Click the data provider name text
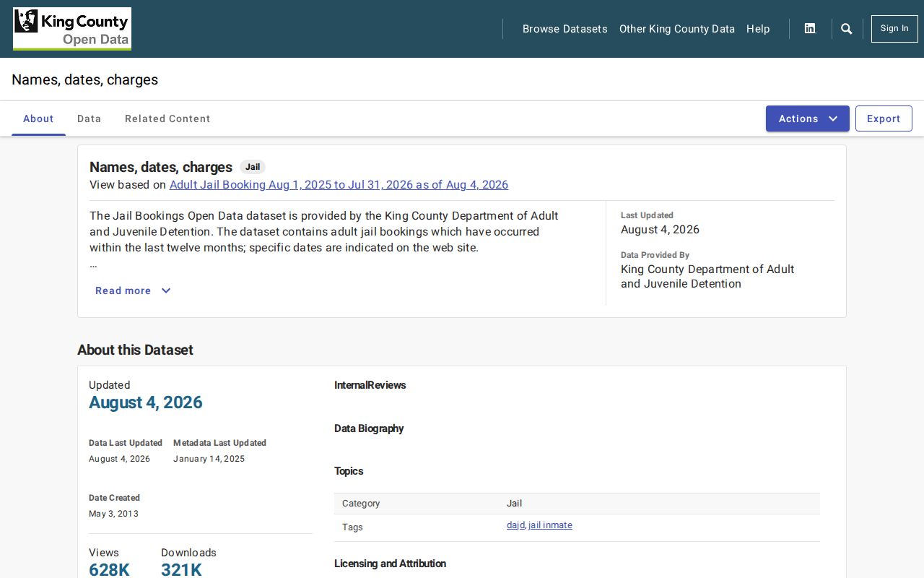 pos(707,277)
